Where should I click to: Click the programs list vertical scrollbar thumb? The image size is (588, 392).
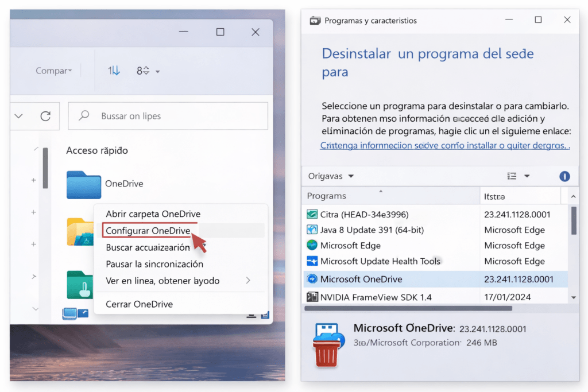(x=574, y=221)
